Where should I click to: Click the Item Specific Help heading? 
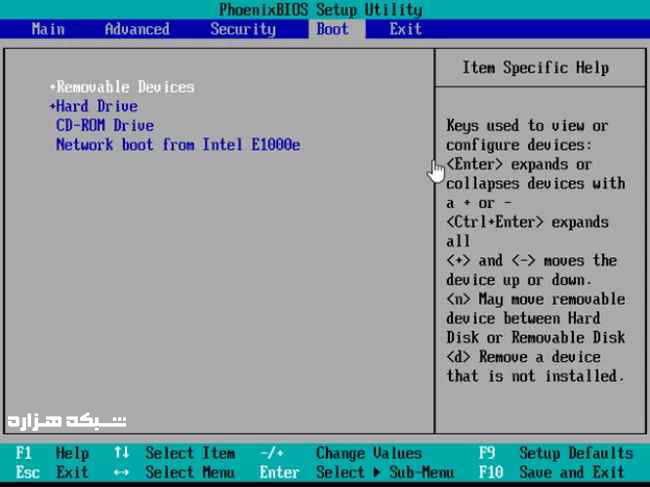(536, 68)
